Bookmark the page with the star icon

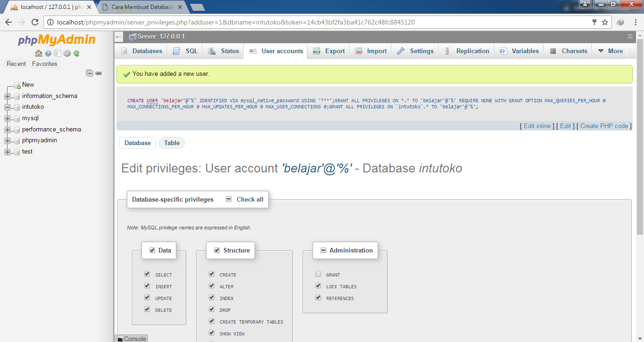[605, 22]
